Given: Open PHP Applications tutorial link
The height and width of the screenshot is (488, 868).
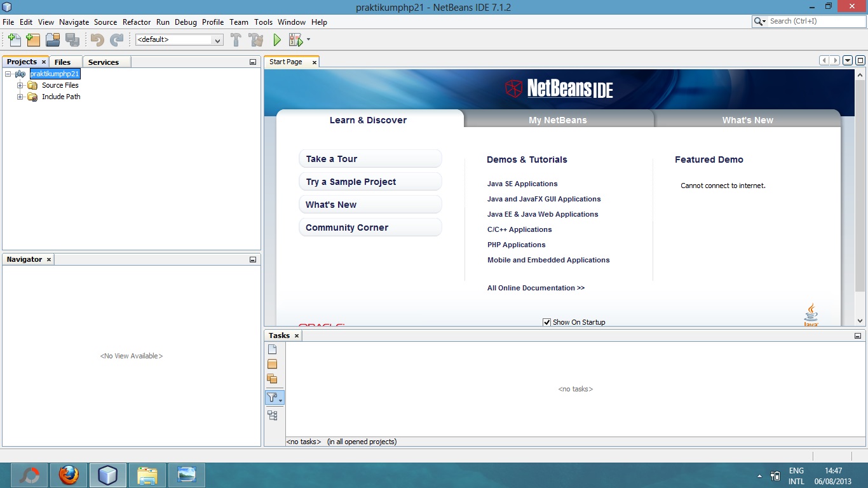Looking at the screenshot, I should (517, 245).
